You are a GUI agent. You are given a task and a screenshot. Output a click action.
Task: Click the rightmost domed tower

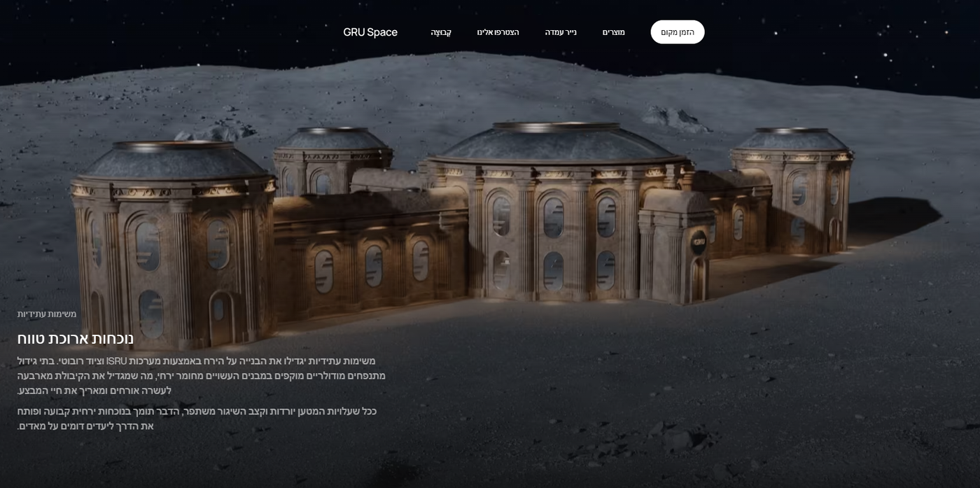click(x=792, y=189)
